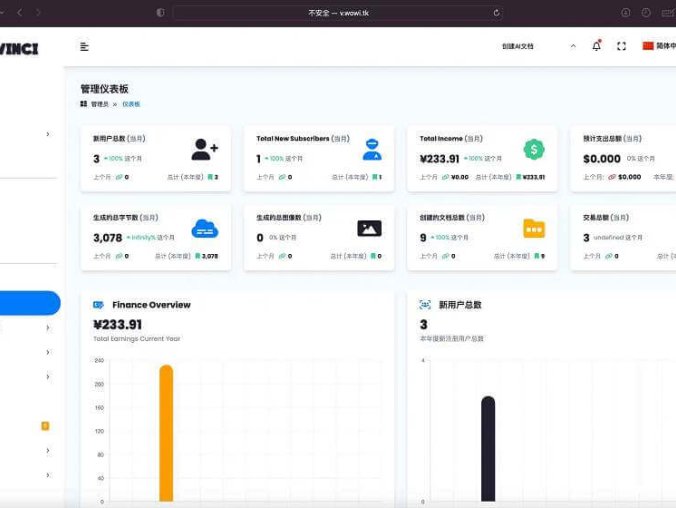The image size is (676, 508).
Task: Open the notifications bell
Action: (597, 46)
